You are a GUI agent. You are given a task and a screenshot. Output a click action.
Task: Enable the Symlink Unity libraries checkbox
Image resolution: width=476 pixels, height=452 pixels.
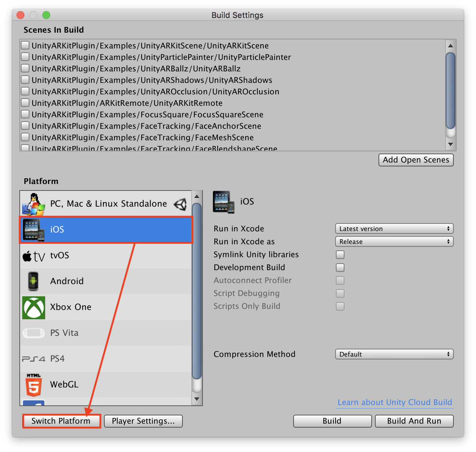340,255
